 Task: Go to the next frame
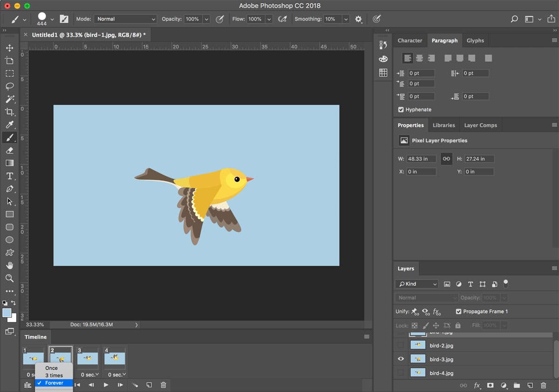120,385
